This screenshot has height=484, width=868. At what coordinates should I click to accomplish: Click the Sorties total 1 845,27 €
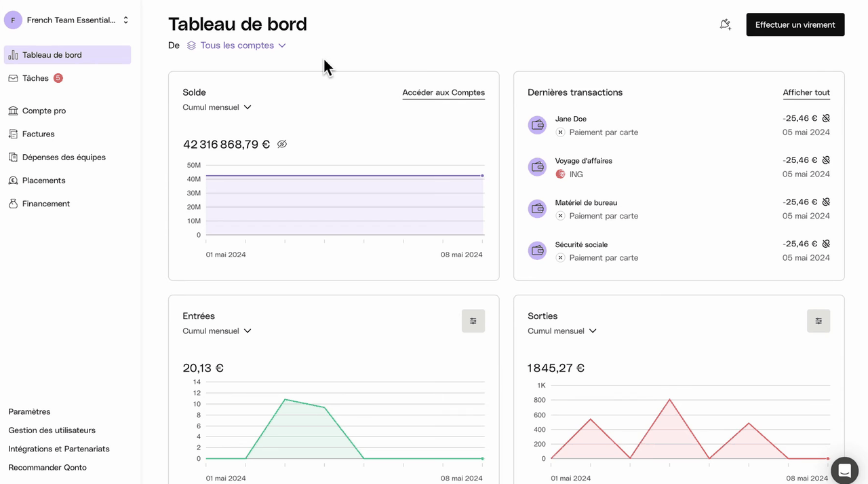[x=556, y=368]
